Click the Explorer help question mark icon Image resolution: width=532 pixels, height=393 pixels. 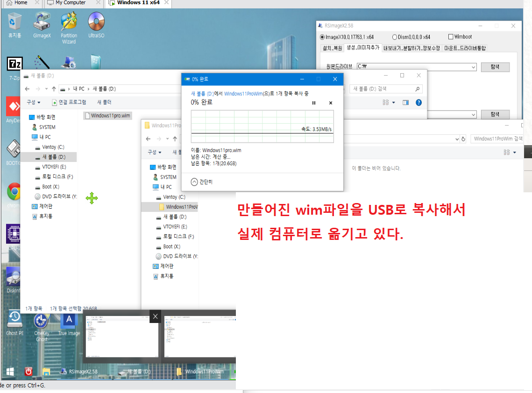419,102
